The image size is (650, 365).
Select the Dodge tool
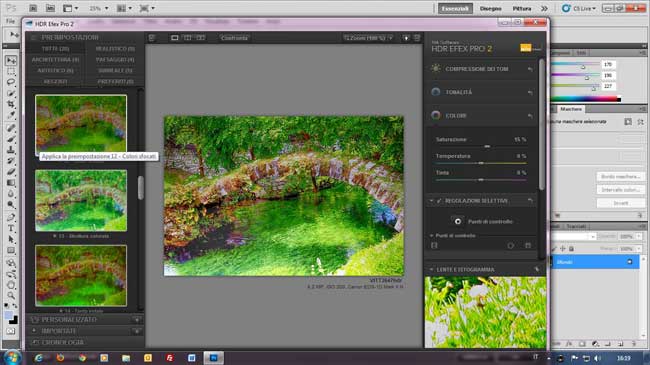pyautogui.click(x=11, y=205)
